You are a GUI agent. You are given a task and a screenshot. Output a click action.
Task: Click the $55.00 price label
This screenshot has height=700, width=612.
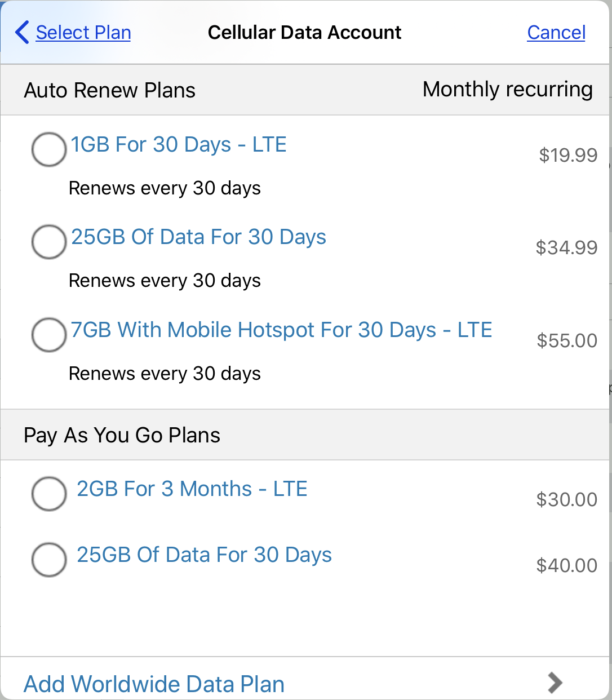pyautogui.click(x=566, y=340)
